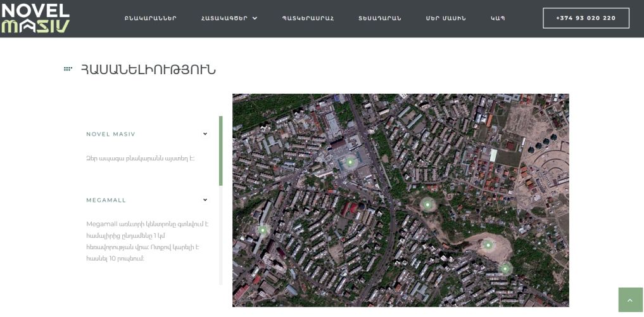This screenshot has width=644, height=317.
Task: Click the green scrollbar thumb in the locations list
Action: (x=220, y=150)
